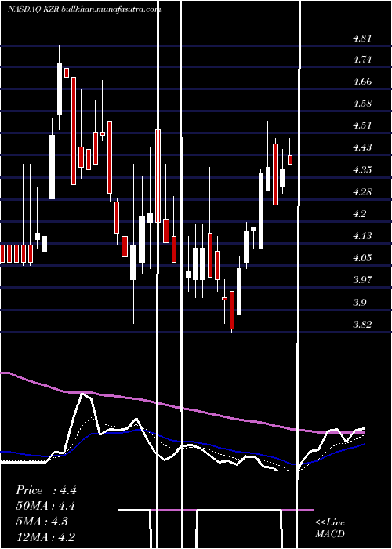Click the 3.9 price axis label

coord(359,303)
